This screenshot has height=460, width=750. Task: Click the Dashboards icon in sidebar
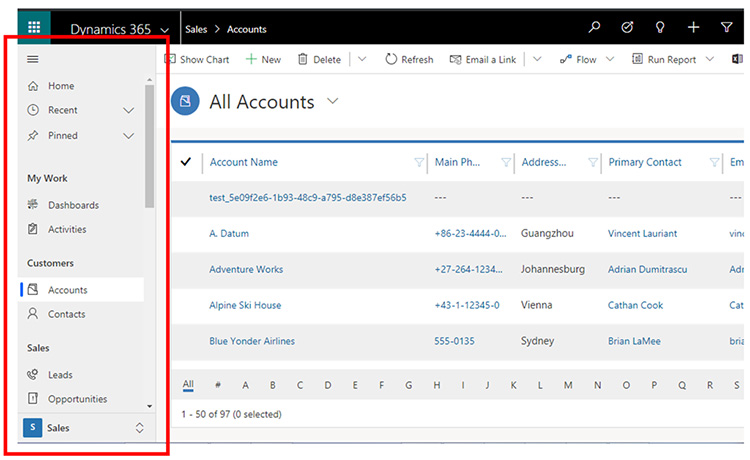(33, 205)
